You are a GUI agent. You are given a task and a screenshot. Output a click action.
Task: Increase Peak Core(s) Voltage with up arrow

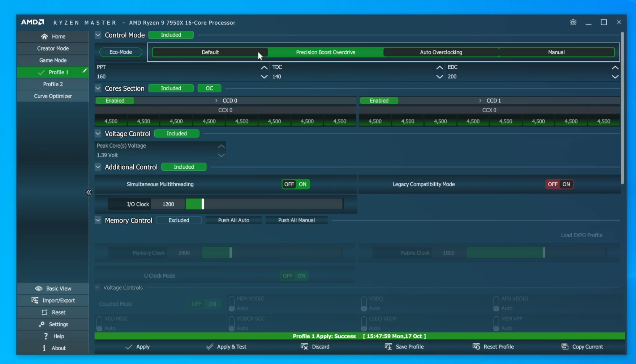point(221,146)
